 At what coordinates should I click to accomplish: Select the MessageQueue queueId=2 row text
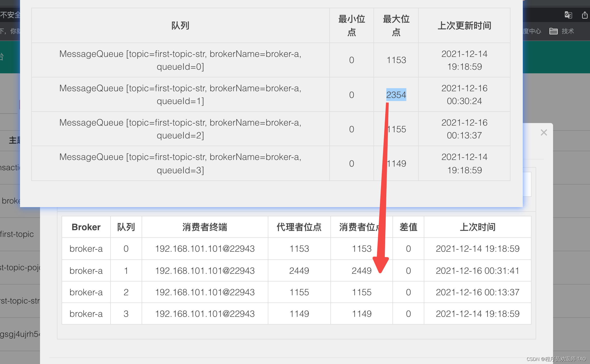coord(180,129)
